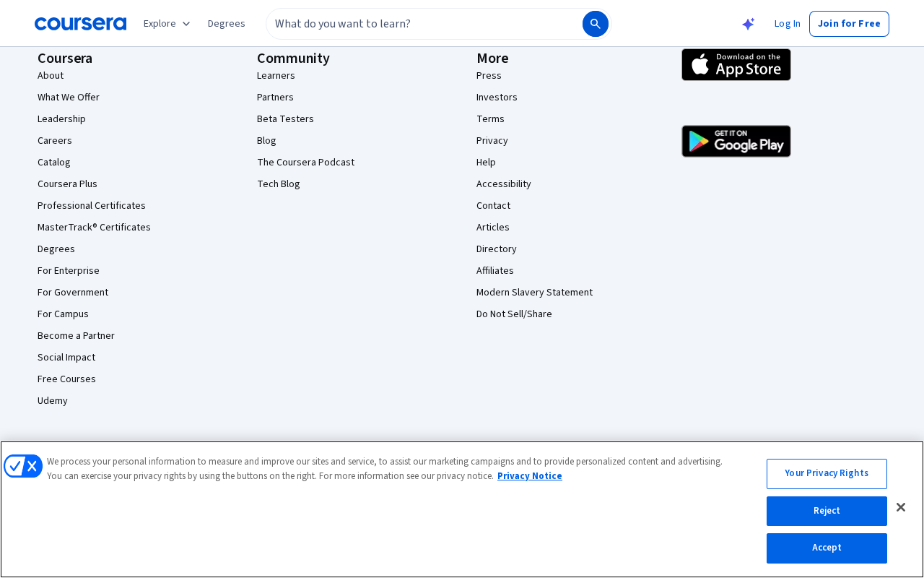Viewport: 924px width, 578px height.
Task: Open the Privacy Notice link in banner
Action: (530, 476)
